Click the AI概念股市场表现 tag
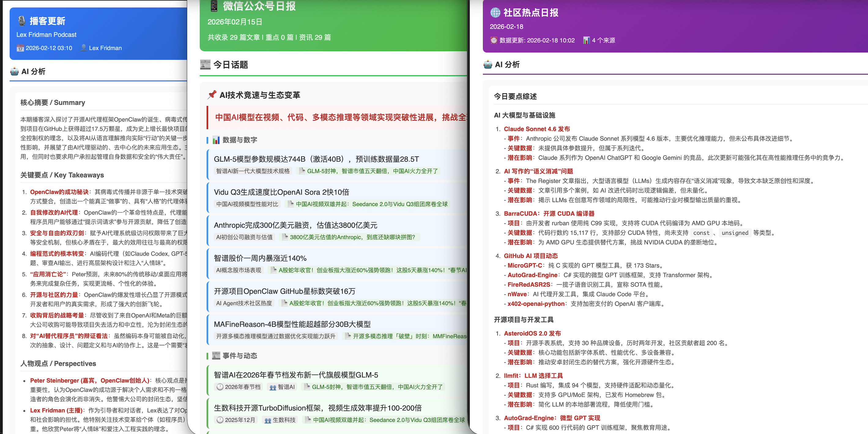The image size is (868, 434). coord(239,270)
